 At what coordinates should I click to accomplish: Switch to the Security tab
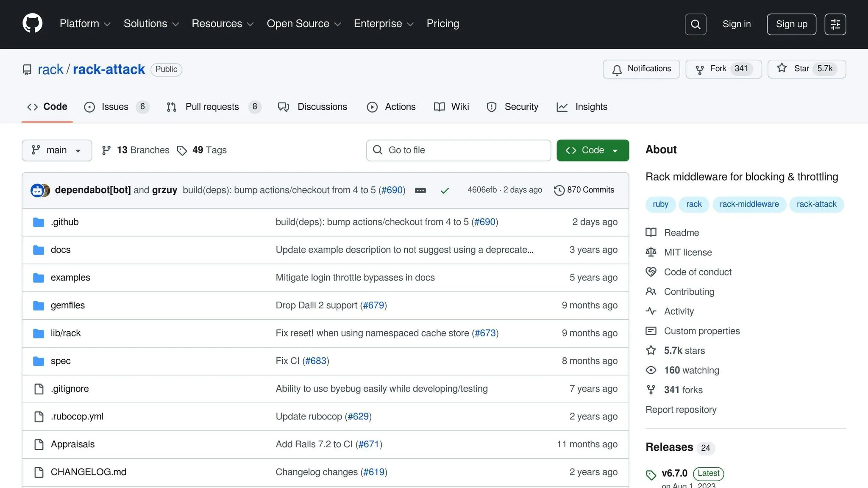coord(512,107)
